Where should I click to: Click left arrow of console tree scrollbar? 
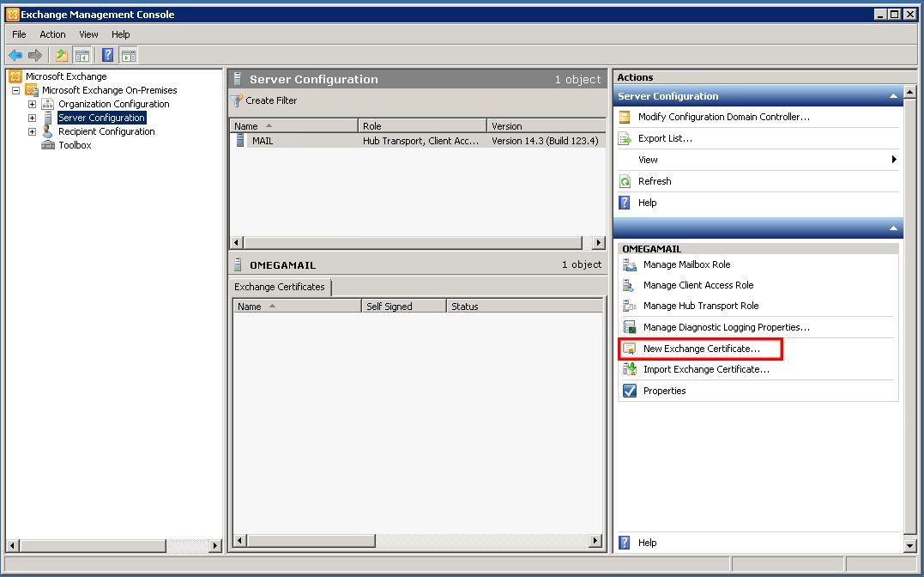(x=12, y=546)
